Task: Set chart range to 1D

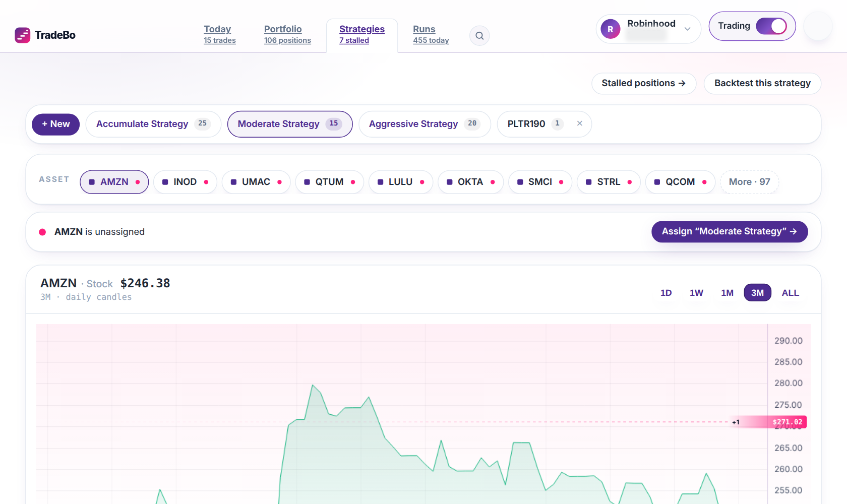Action: tap(666, 293)
